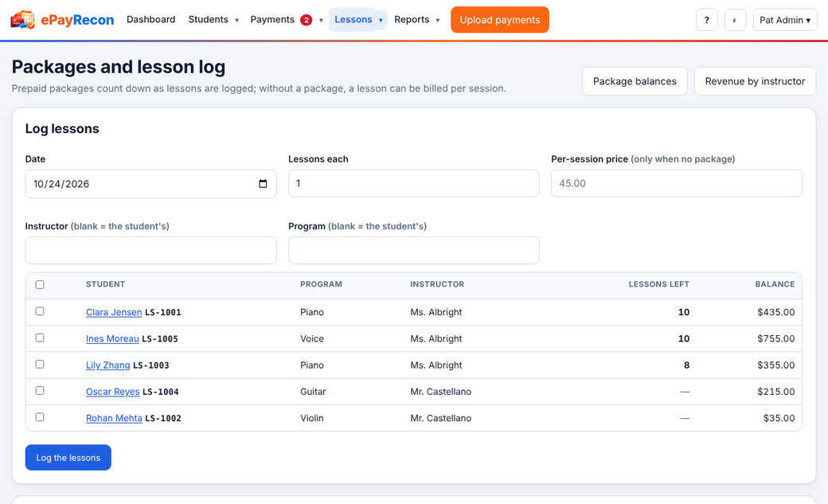Click the ePayRecon brand name

(78, 20)
